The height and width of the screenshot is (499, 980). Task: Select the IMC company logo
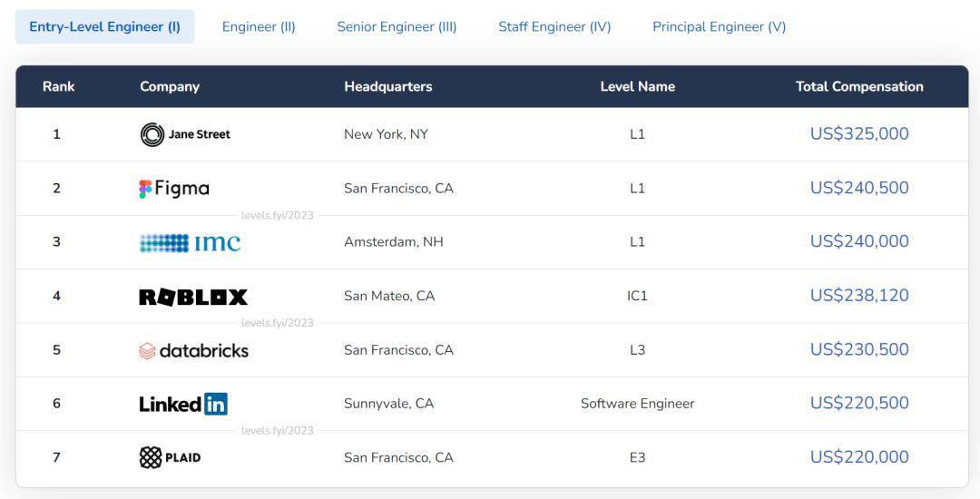[x=190, y=242]
